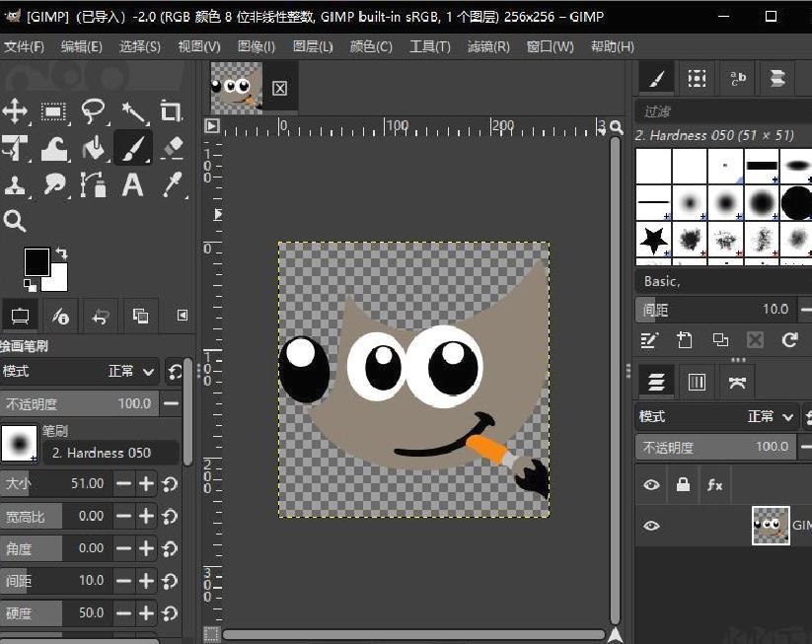Switch to the Tool Options tab
Image resolution: width=812 pixels, height=644 pixels.
[x=20, y=316]
